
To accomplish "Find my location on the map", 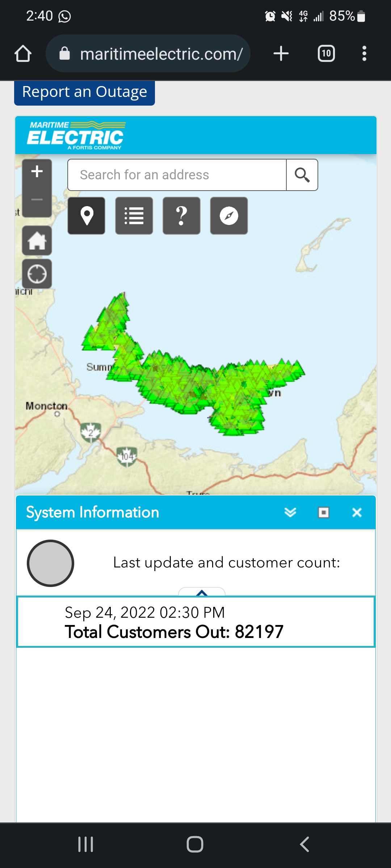I will point(37,274).
